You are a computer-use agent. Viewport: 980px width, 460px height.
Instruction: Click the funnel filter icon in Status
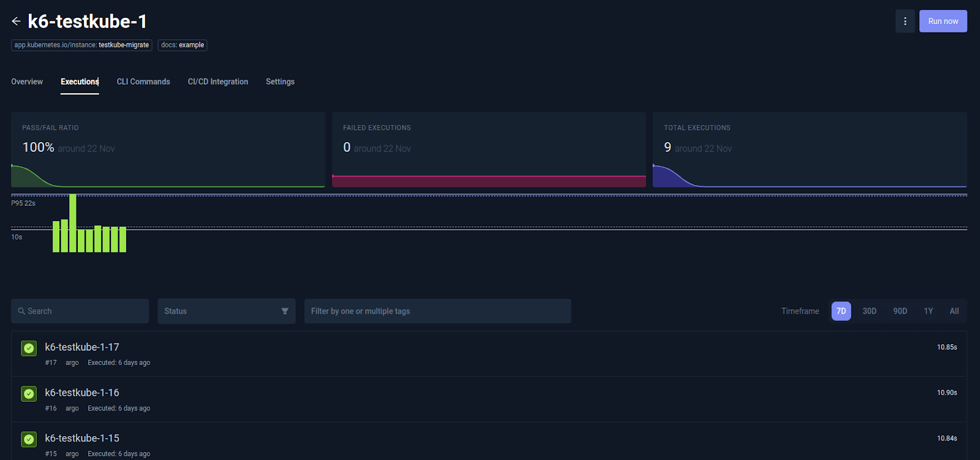point(285,311)
